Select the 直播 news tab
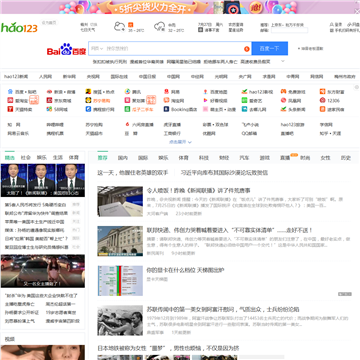 285,158
